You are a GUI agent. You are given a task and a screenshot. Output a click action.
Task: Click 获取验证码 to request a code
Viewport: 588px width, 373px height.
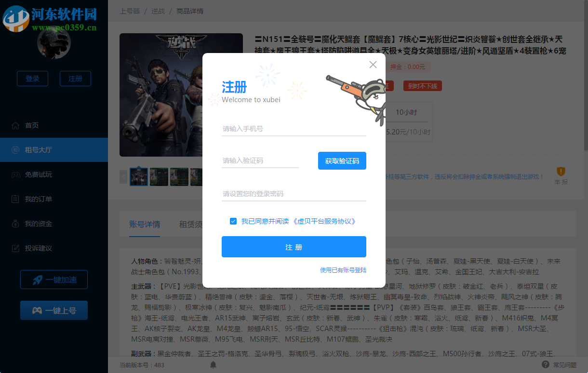pyautogui.click(x=342, y=160)
